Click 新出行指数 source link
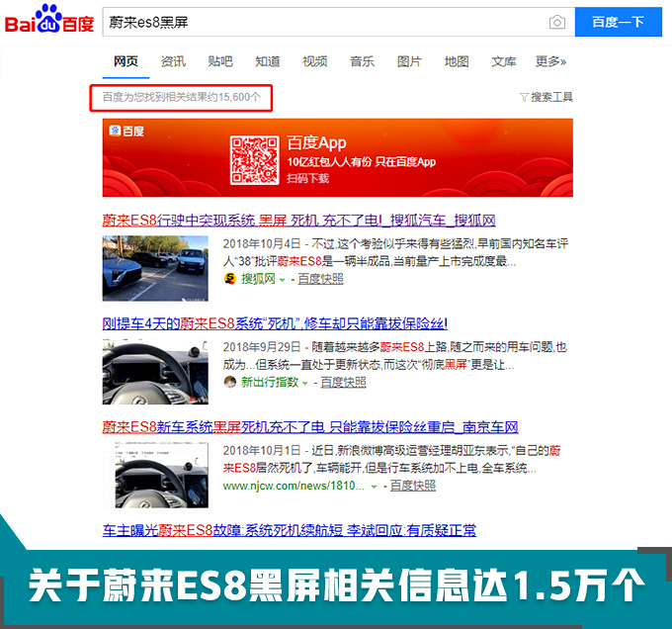The height and width of the screenshot is (629, 672). tap(270, 382)
